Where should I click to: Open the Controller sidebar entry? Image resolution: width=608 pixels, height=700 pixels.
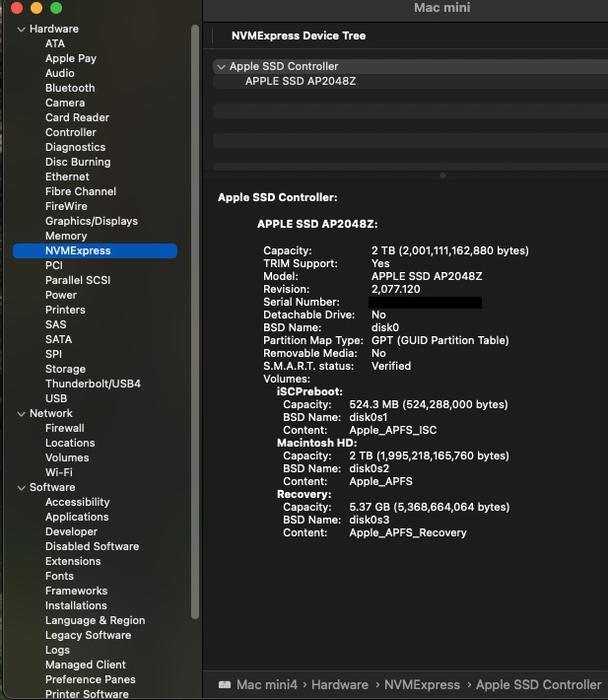point(71,132)
